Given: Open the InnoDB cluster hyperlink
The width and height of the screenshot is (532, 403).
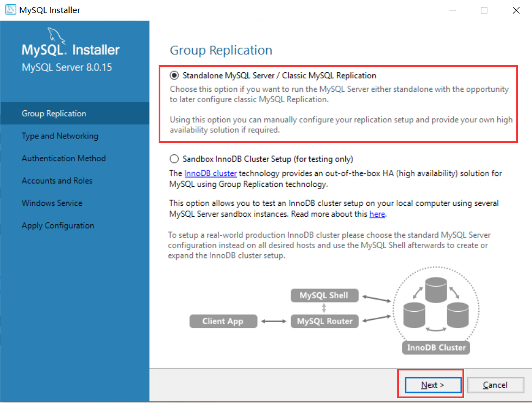Looking at the screenshot, I should pos(210,173).
